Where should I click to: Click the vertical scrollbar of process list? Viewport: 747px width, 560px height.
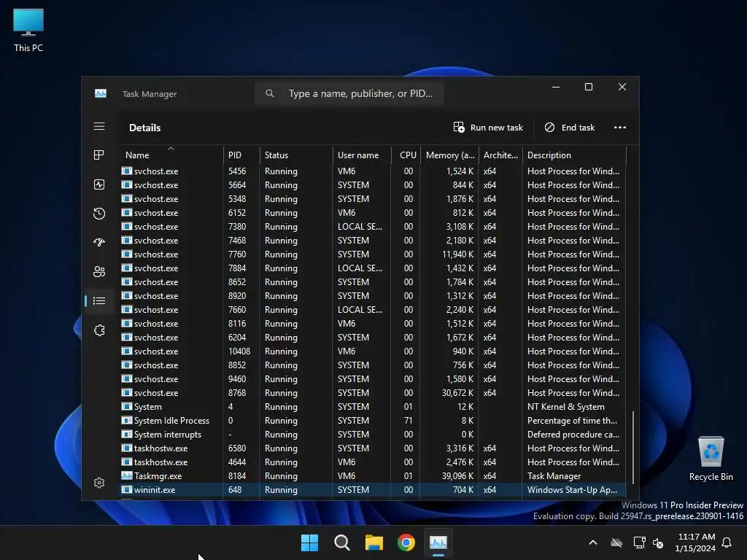point(632,448)
